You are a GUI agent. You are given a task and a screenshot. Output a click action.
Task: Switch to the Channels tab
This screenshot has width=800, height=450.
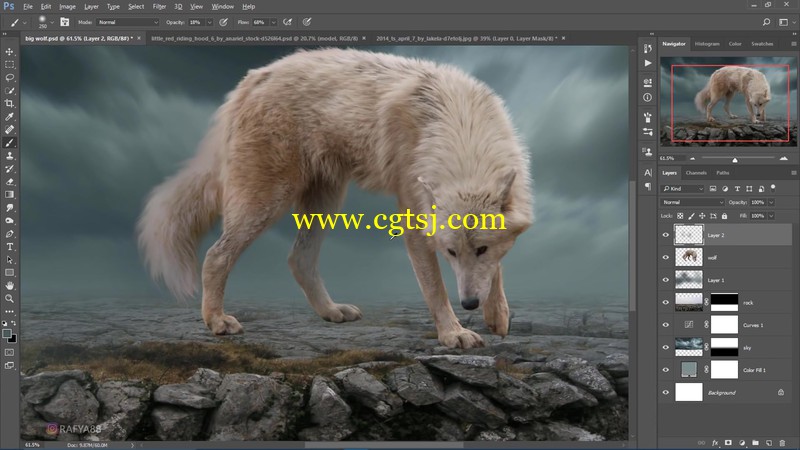click(696, 173)
